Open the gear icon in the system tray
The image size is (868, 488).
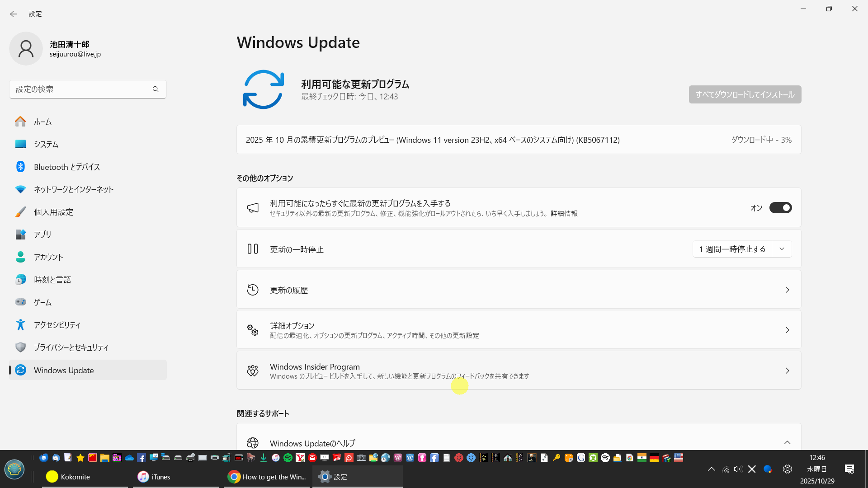[x=788, y=469]
